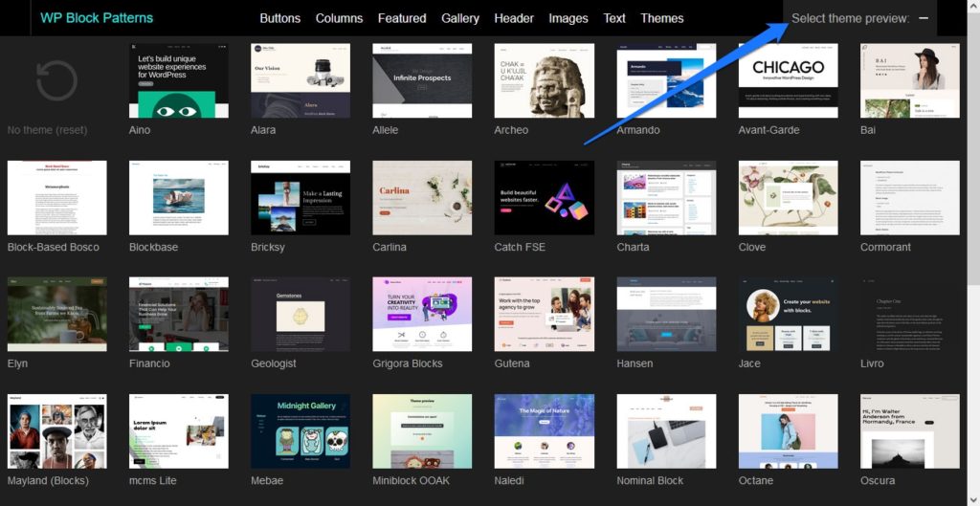980x506 pixels.
Task: Open the Text menu item
Action: click(x=613, y=18)
